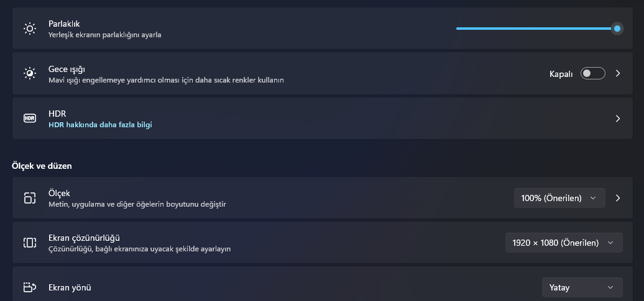This screenshot has width=644, height=301.
Task: Click the Parlaklık sun brightness icon
Action: coord(30,29)
